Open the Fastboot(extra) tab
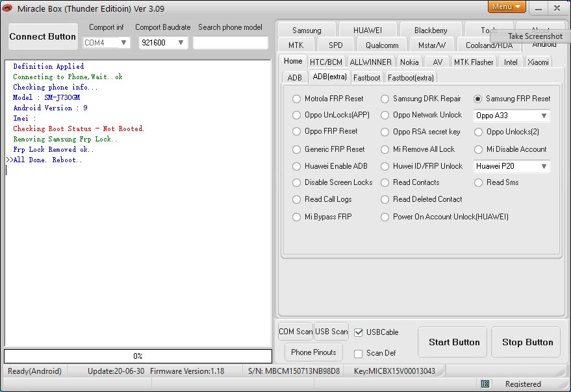 (411, 78)
